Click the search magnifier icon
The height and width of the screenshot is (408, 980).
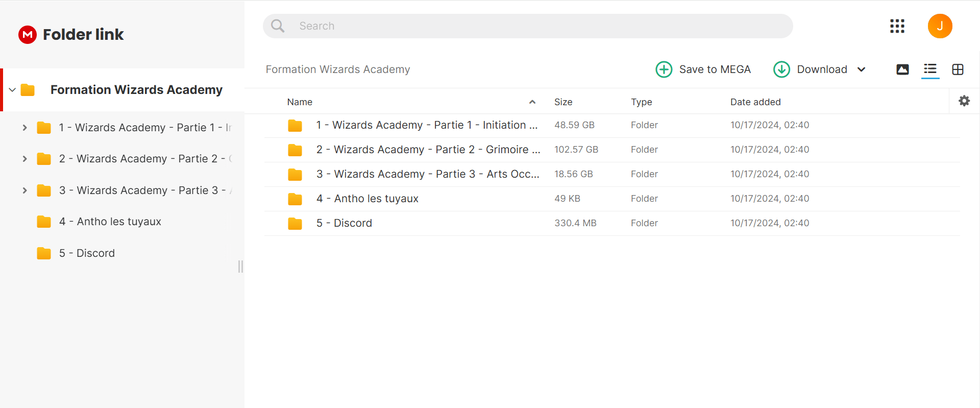[x=278, y=26]
